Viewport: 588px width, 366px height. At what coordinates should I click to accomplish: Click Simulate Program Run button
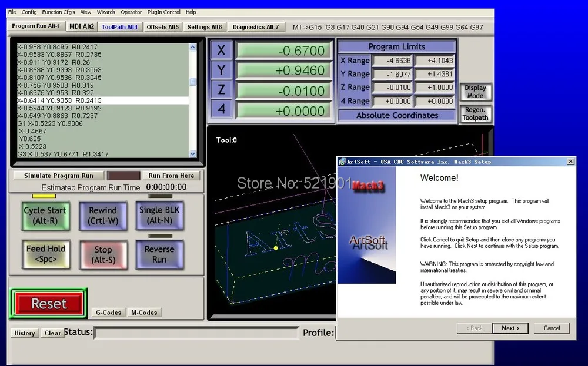coord(58,176)
